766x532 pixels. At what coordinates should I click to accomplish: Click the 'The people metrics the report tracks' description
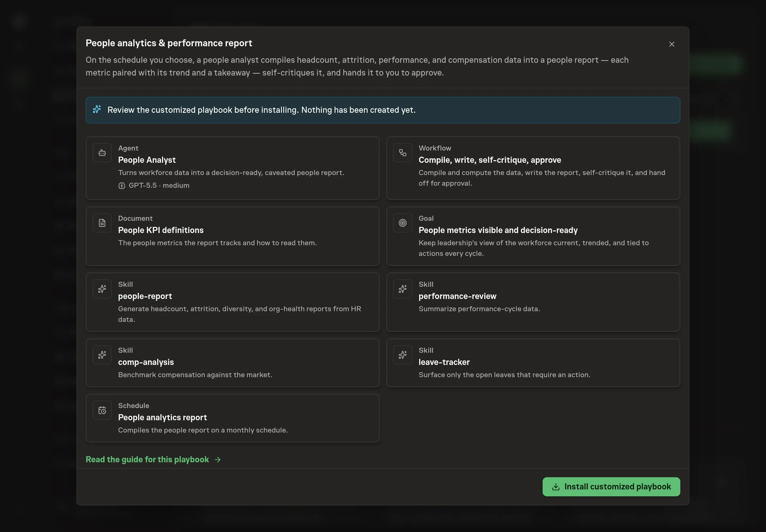[x=217, y=243]
